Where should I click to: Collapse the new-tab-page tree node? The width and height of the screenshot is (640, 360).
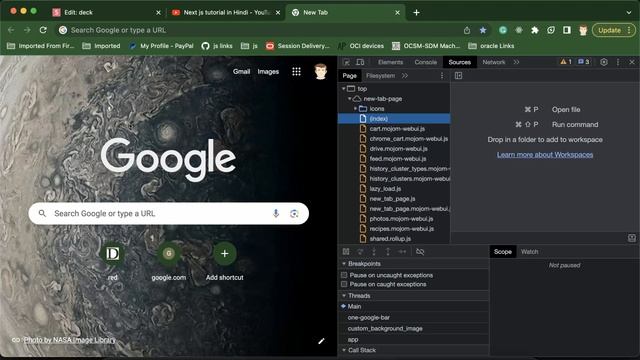[349, 99]
